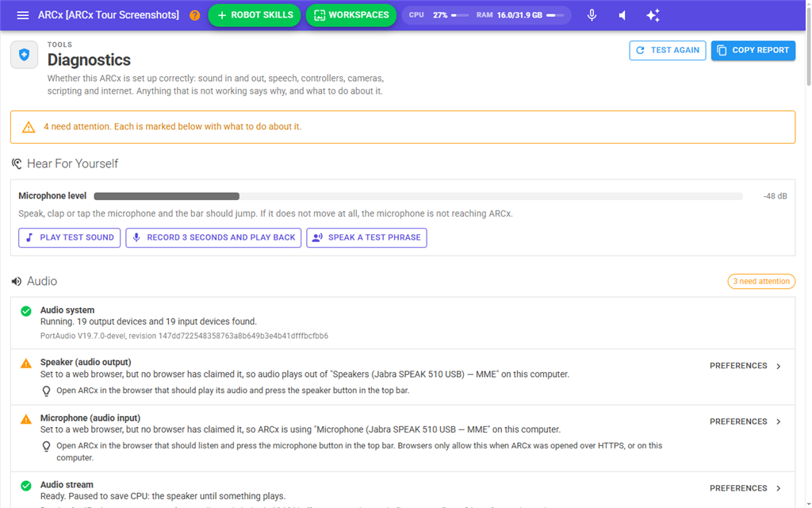The width and height of the screenshot is (812, 508).
Task: Click the Audio system green check icon
Action: pos(26,311)
